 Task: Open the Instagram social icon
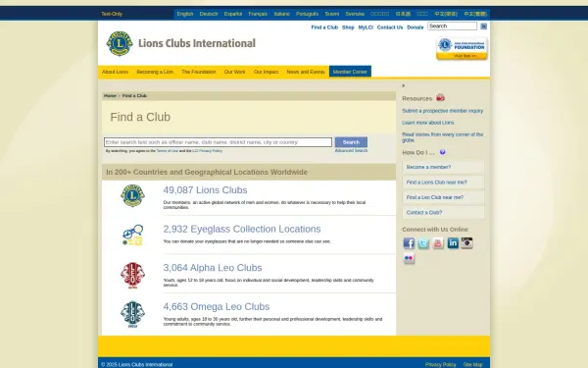(x=466, y=243)
